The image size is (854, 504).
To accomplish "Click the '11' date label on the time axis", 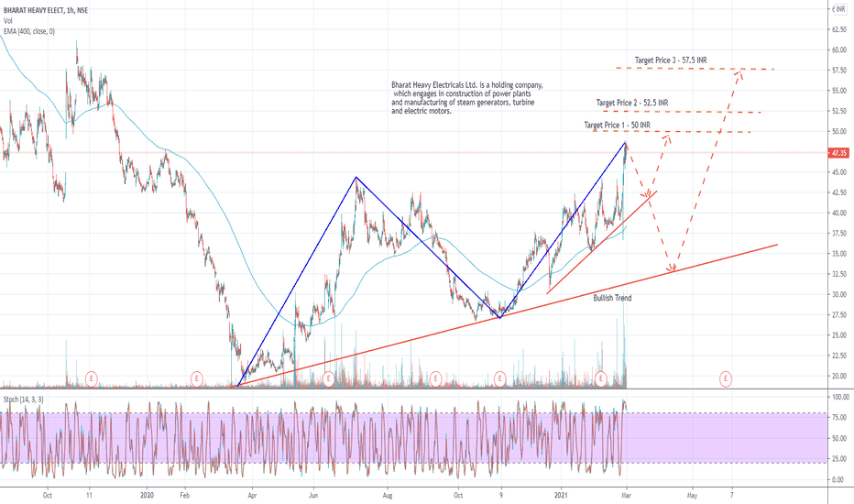I will point(89,495).
